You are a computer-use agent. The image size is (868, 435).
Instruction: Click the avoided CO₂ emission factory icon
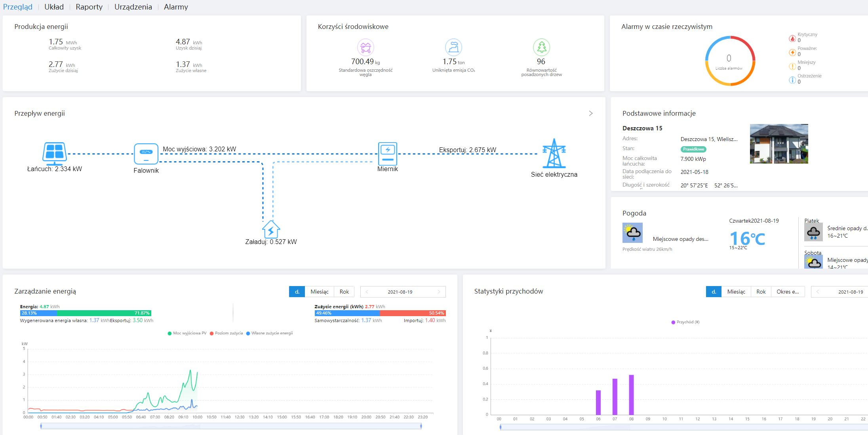[453, 47]
